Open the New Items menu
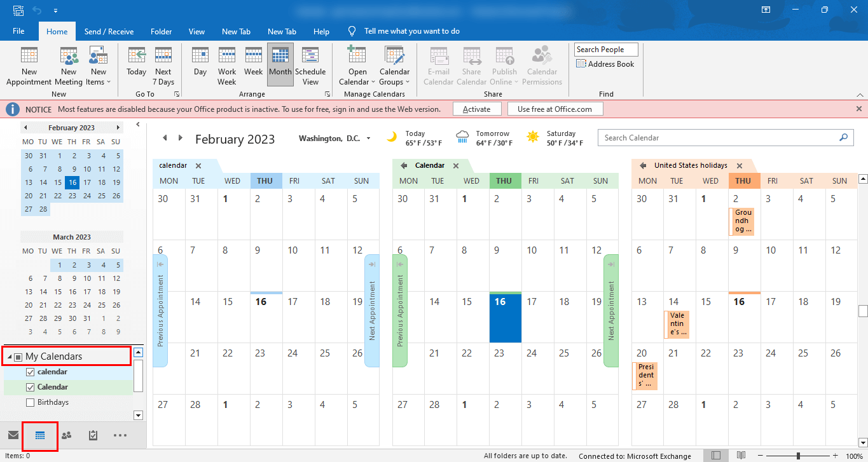The width and height of the screenshot is (868, 462). pos(98,66)
